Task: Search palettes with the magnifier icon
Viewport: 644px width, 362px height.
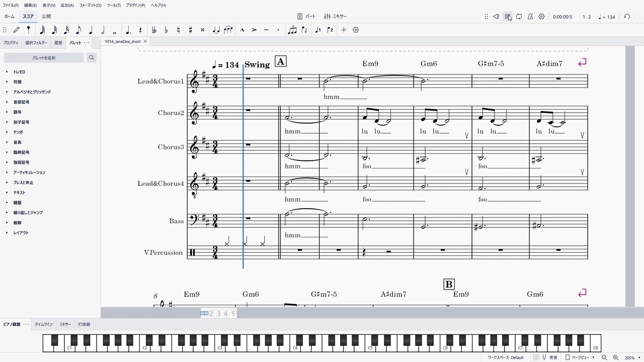Action: pos(92,58)
